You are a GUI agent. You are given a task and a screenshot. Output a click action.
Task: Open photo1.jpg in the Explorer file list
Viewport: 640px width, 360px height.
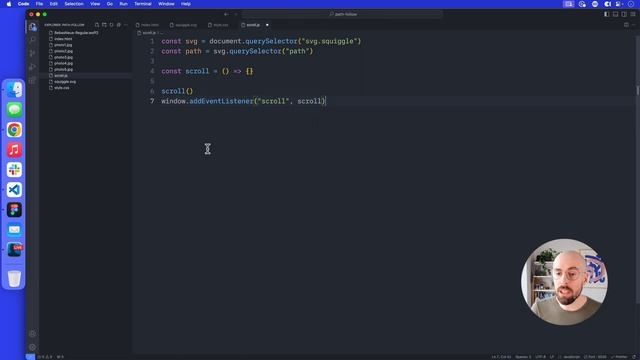click(x=64, y=45)
